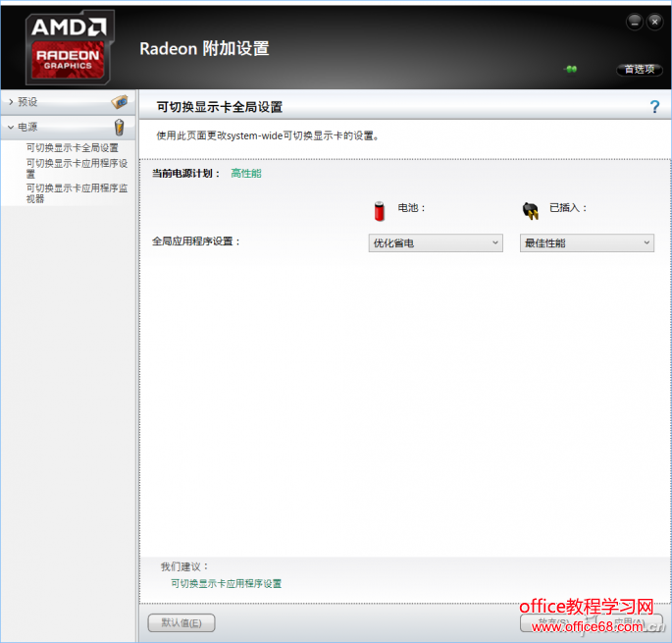Follow the recommended 可切换显示卡应用程序设置 link
The height and width of the screenshot is (643, 672).
[x=226, y=583]
